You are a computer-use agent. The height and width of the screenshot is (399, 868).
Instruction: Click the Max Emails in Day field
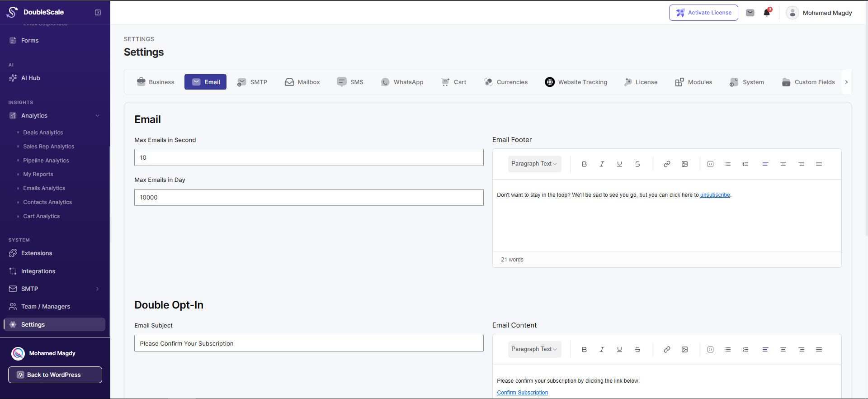coord(309,197)
